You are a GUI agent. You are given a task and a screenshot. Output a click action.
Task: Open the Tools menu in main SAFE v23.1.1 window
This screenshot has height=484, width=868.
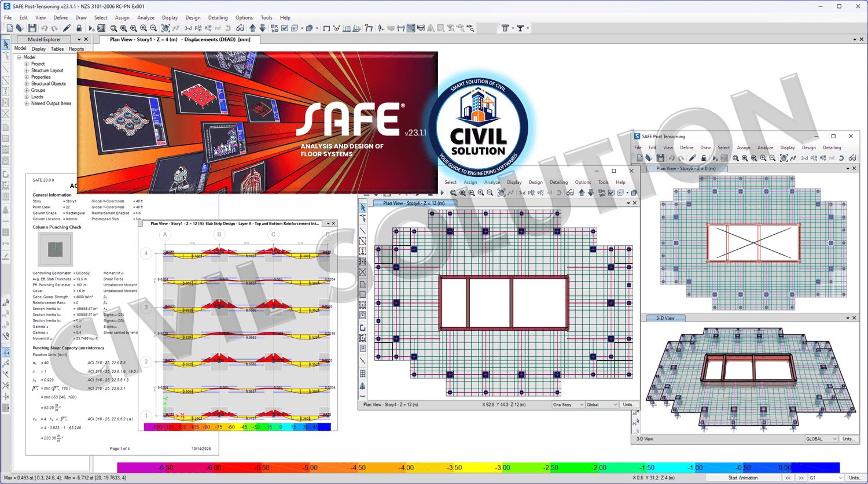266,18
